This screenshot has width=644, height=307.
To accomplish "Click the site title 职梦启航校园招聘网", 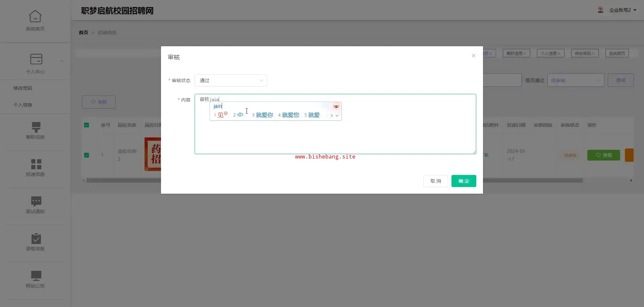I will coord(117,11).
